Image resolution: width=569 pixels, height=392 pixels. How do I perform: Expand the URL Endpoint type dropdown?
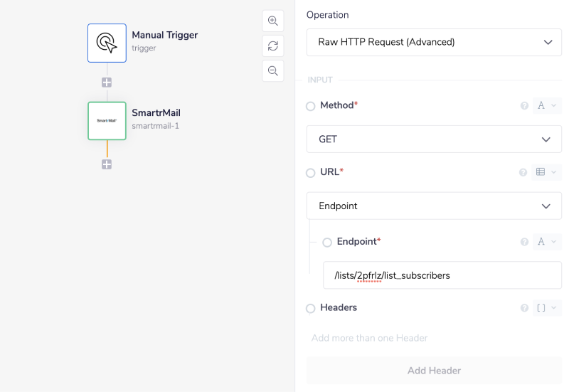pos(434,206)
